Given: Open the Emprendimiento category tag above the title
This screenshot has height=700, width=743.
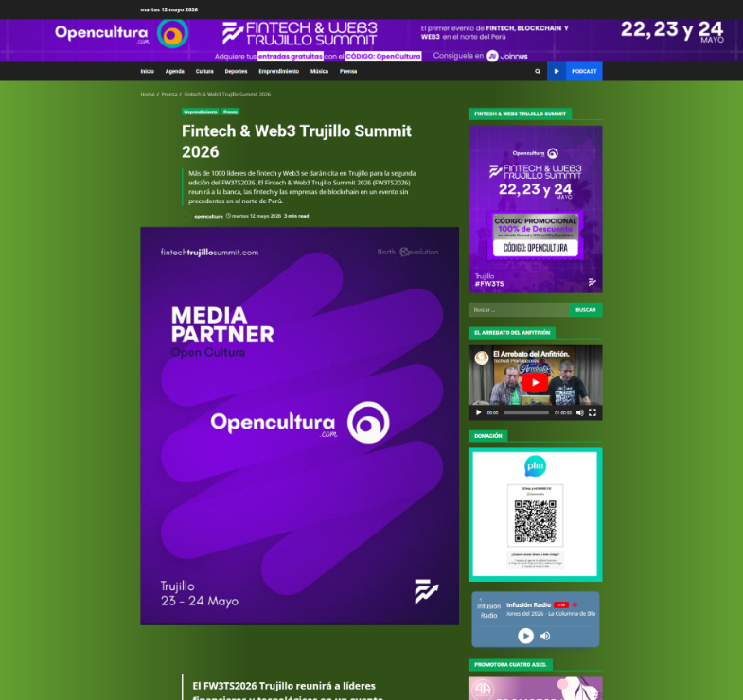Looking at the screenshot, I should pyautogui.click(x=201, y=112).
